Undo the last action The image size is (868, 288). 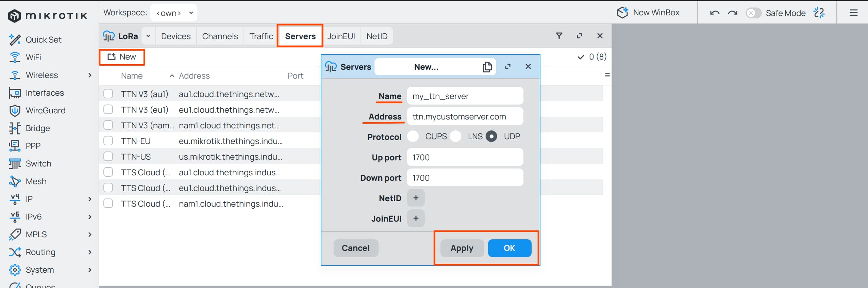(715, 13)
